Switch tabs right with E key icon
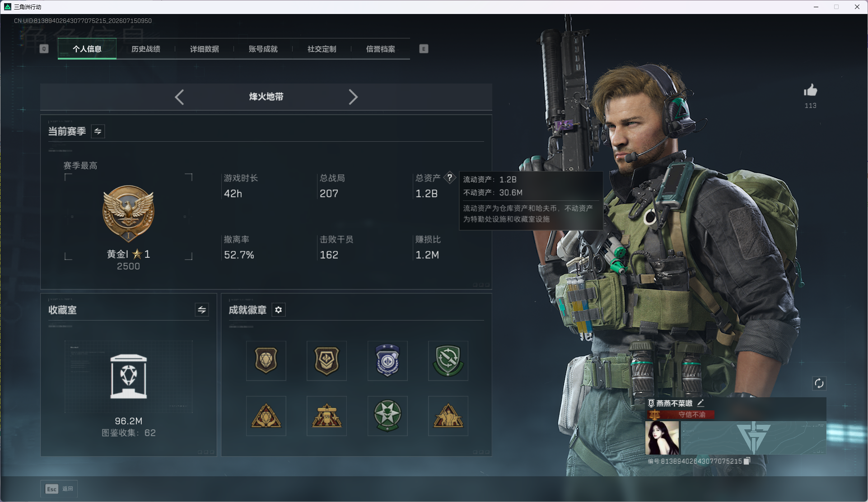Image resolution: width=868 pixels, height=502 pixels. click(x=424, y=49)
